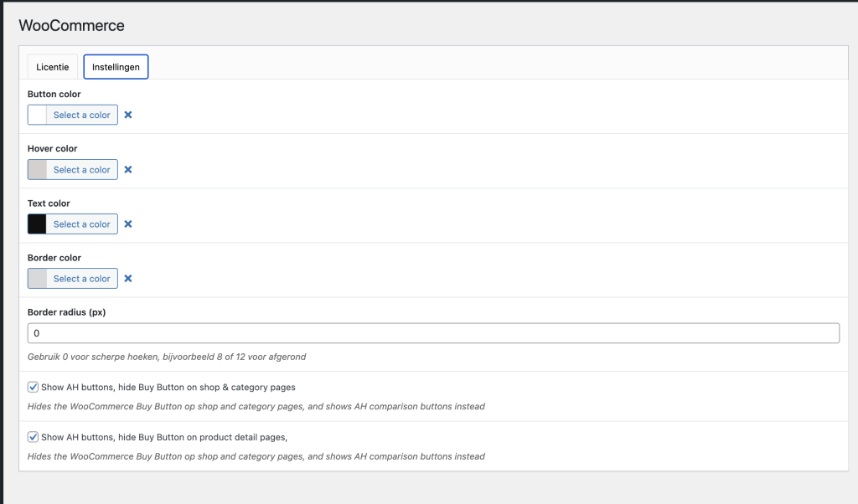This screenshot has width=858, height=504.
Task: Click the WooCommerce page heading
Action: click(72, 26)
